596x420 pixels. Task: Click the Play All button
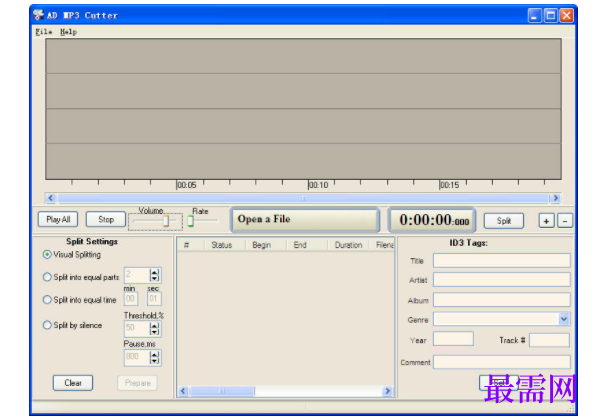tap(58, 219)
